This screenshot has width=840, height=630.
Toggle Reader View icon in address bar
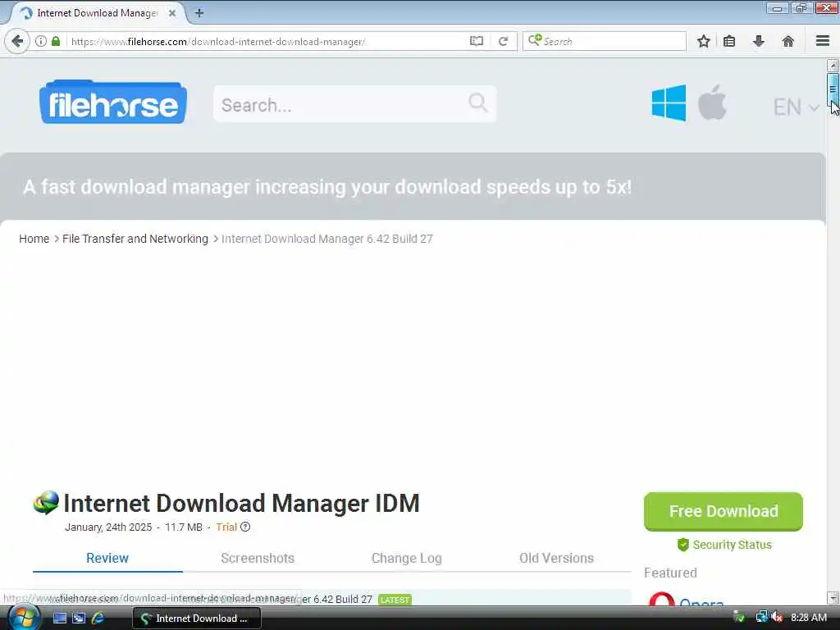point(477,41)
